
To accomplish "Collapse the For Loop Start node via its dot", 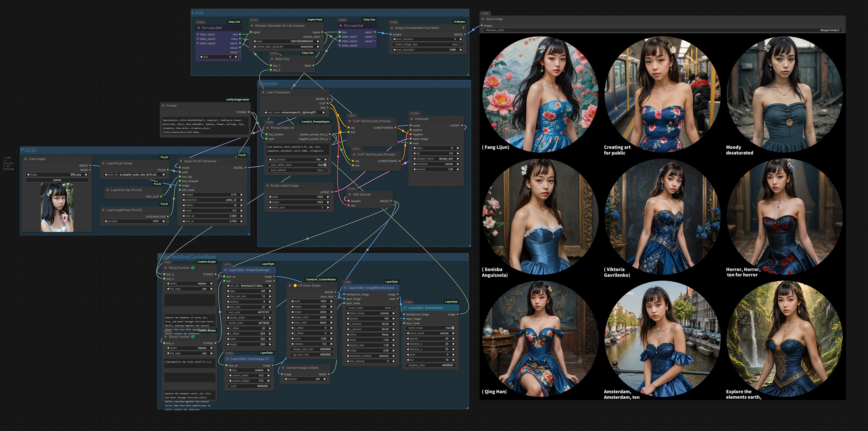I will tap(199, 28).
